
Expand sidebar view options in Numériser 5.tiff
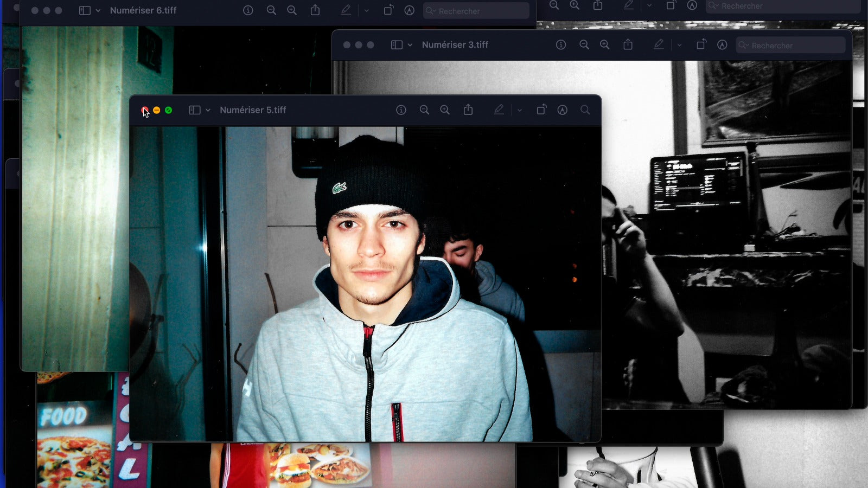tap(208, 110)
